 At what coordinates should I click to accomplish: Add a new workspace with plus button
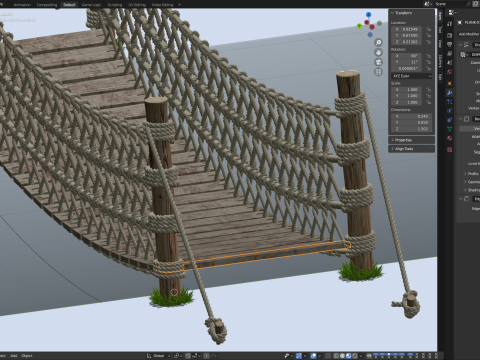(x=179, y=5)
